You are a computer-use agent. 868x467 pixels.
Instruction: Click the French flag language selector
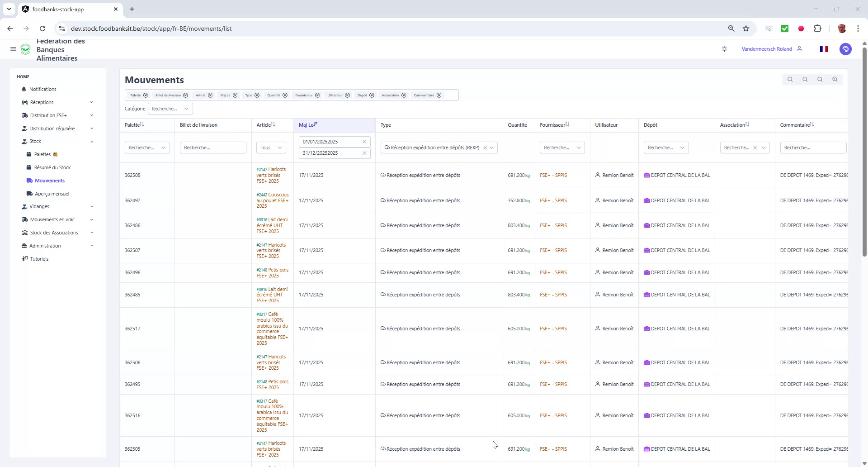click(824, 49)
